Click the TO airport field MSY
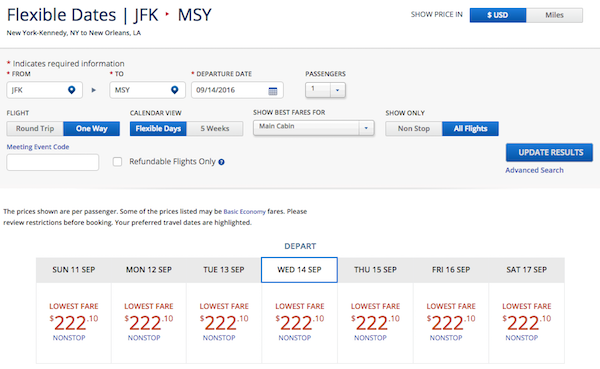600x369 pixels. click(x=147, y=90)
